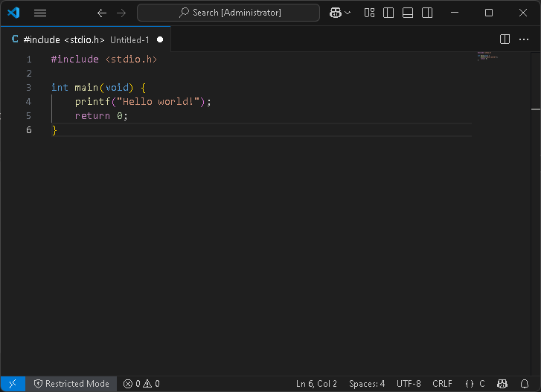Select the Untitled-1 editor tab
This screenshot has width=541, height=392.
86,39
